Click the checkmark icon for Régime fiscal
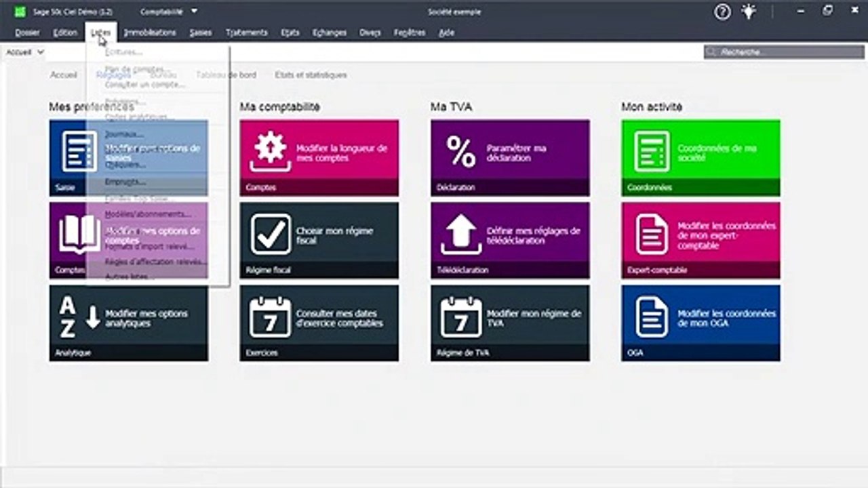 (x=271, y=235)
